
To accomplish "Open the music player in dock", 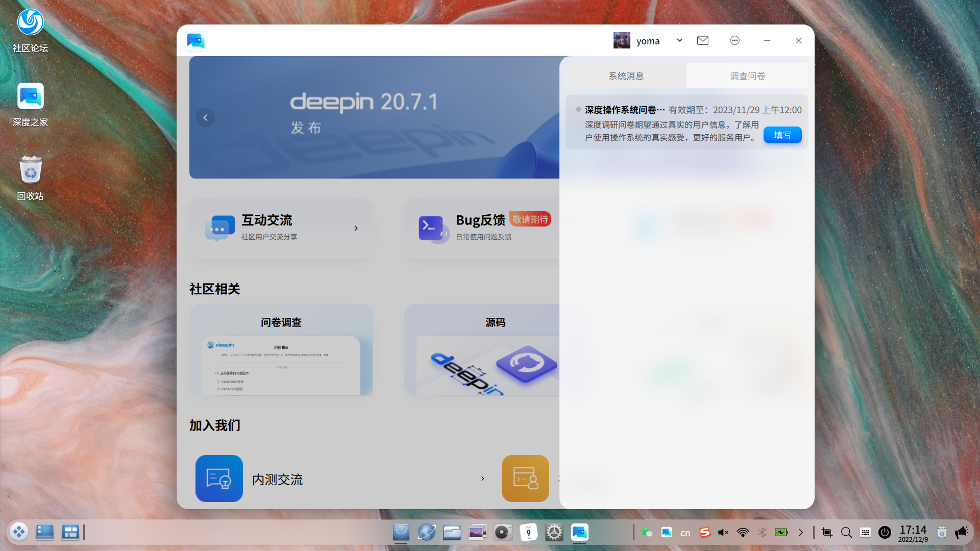I will pyautogui.click(x=503, y=532).
